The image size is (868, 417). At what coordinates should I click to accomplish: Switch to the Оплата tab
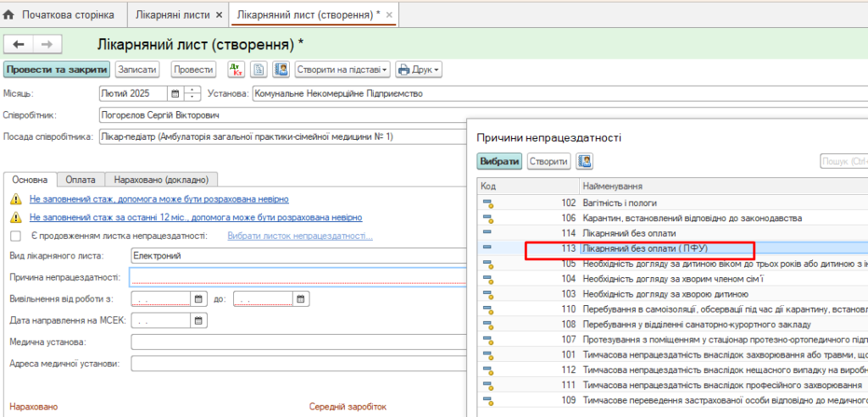(81, 180)
